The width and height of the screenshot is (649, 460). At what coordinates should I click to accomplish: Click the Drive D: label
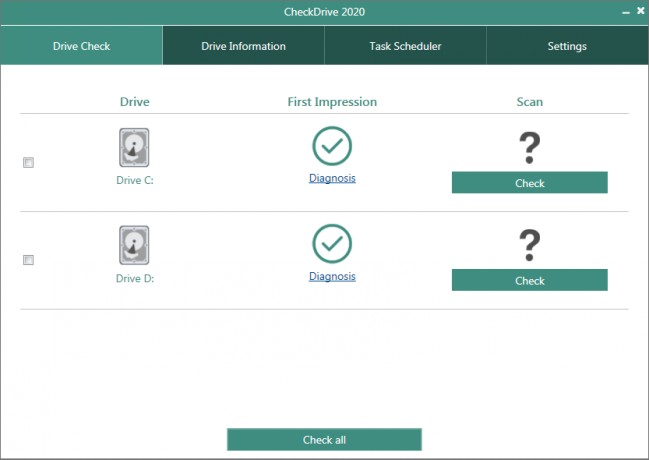coord(135,279)
